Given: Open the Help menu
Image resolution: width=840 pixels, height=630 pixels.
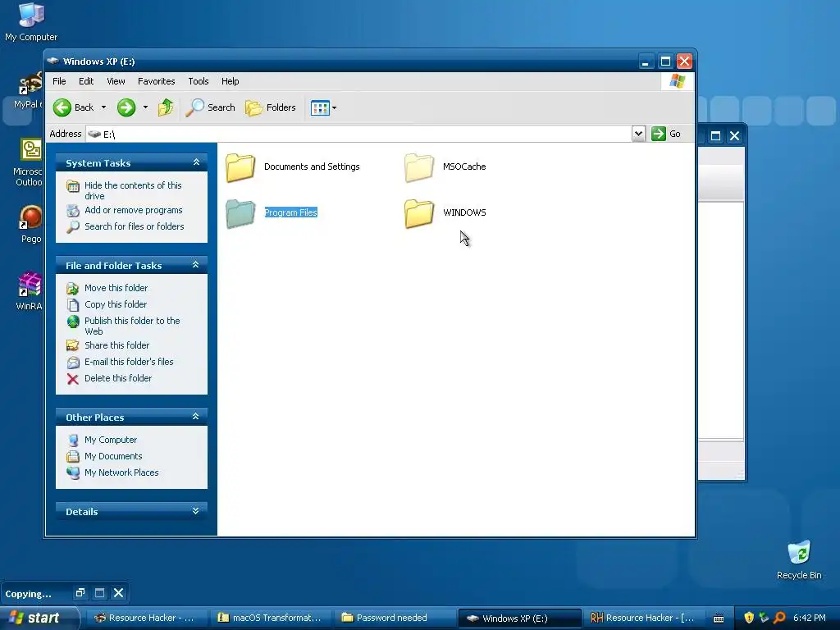Looking at the screenshot, I should pyautogui.click(x=231, y=81).
